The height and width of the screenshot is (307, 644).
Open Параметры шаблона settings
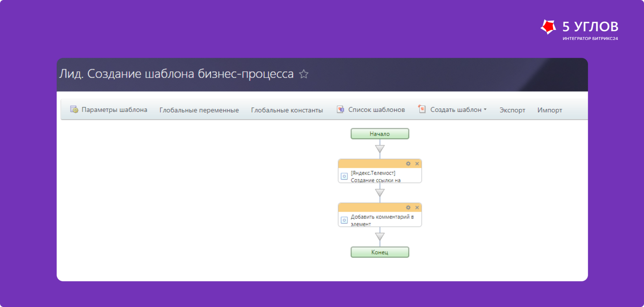pyautogui.click(x=108, y=110)
